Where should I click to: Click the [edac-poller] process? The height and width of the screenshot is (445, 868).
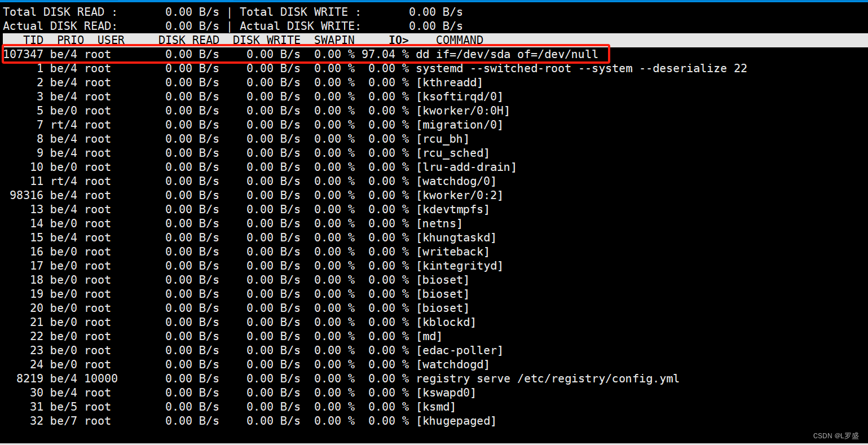point(460,350)
